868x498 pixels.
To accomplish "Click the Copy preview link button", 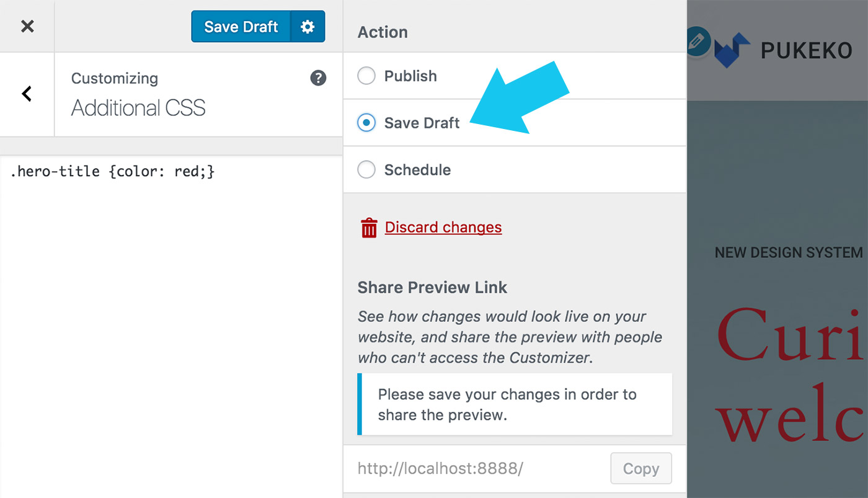I will click(x=641, y=468).
